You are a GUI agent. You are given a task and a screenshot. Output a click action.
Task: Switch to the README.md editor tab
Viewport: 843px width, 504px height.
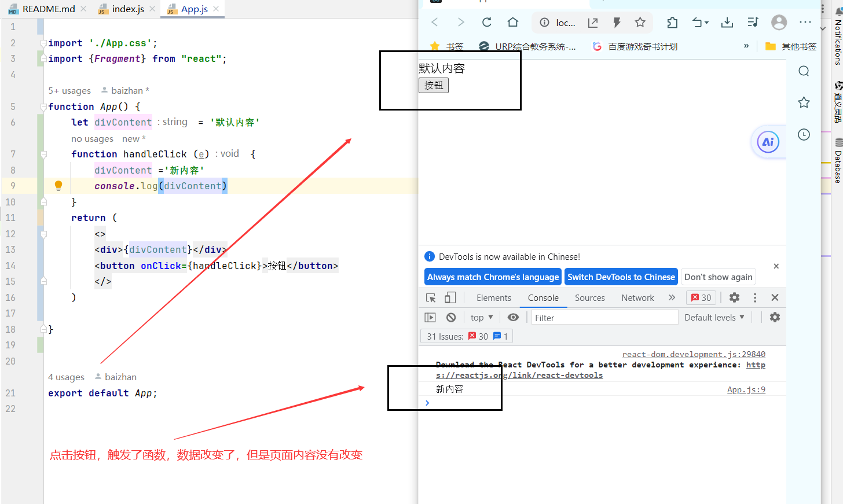tap(42, 9)
